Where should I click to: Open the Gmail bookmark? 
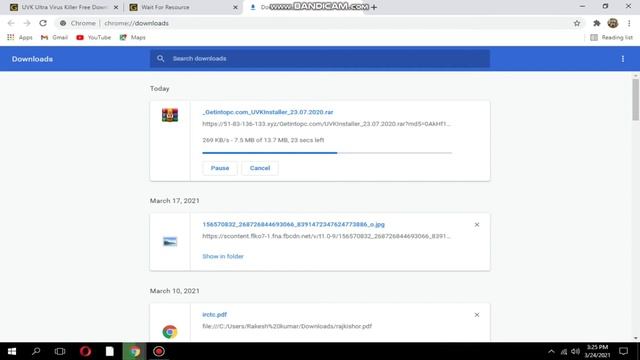pyautogui.click(x=54, y=38)
